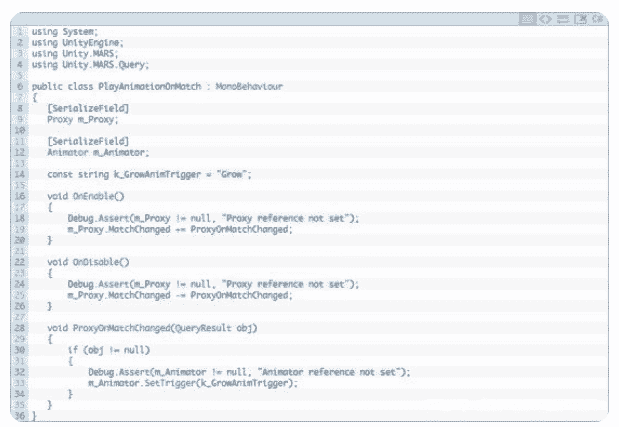This screenshot has width=619, height=427.
Task: Click the k_GrowAnimTrigger constant declaration
Action: point(149,174)
